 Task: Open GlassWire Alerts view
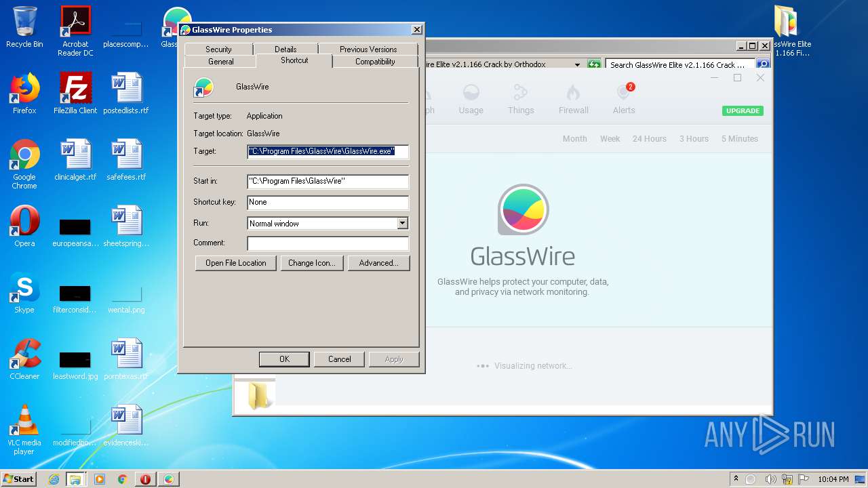click(624, 99)
